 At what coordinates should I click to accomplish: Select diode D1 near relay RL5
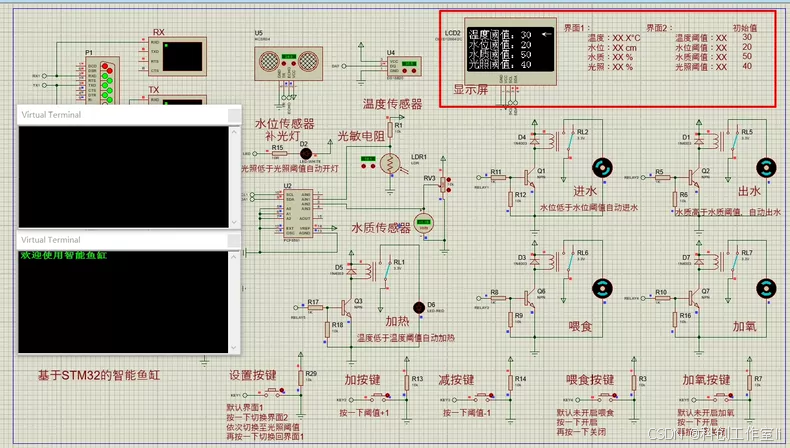[699, 141]
